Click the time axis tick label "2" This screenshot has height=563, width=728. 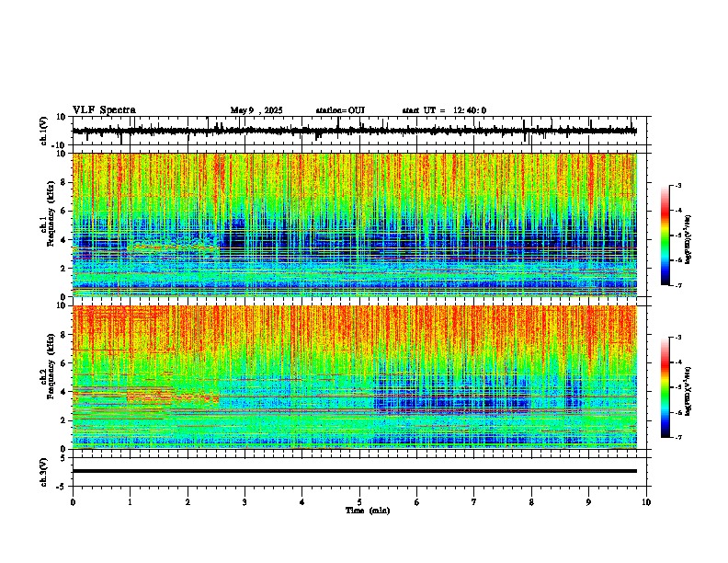tap(188, 502)
